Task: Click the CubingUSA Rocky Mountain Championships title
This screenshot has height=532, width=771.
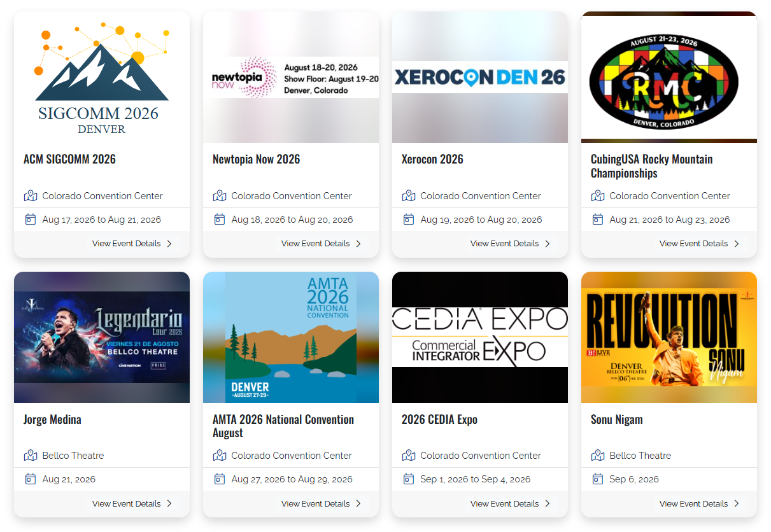Action: tap(651, 166)
